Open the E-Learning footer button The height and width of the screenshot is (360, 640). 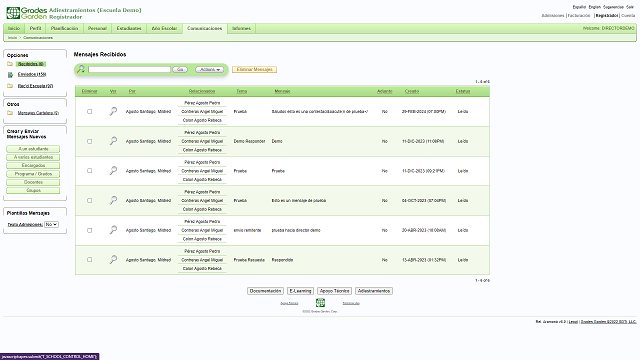(300, 291)
